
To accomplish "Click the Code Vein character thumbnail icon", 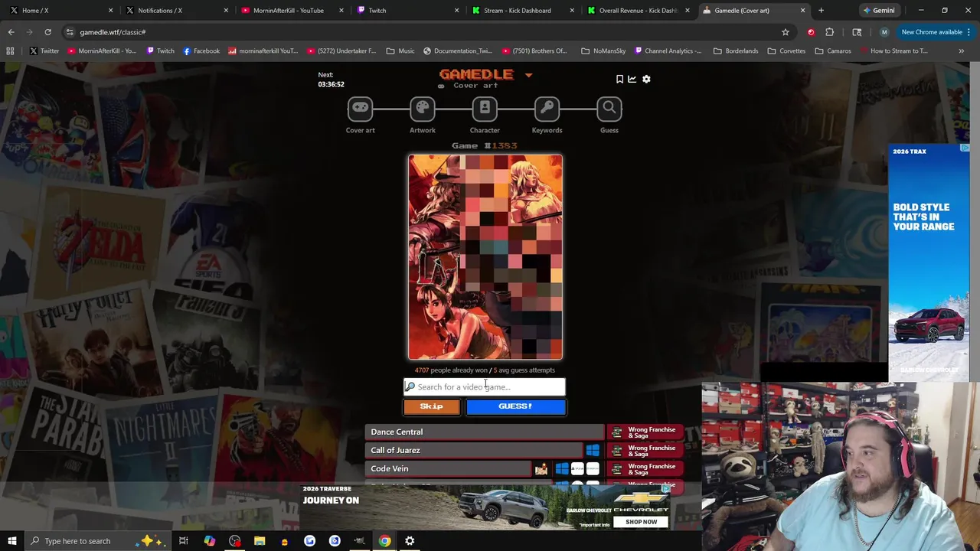I will click(x=541, y=469).
